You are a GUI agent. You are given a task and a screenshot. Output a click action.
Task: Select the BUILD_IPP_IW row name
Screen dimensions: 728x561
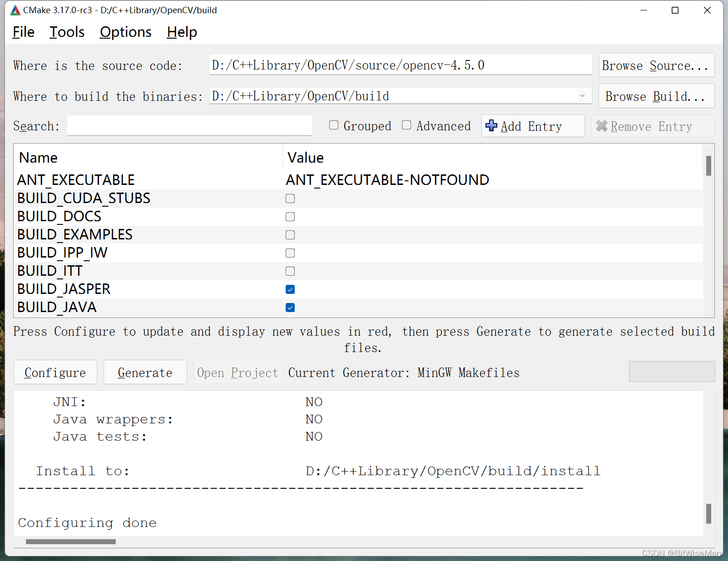(62, 253)
